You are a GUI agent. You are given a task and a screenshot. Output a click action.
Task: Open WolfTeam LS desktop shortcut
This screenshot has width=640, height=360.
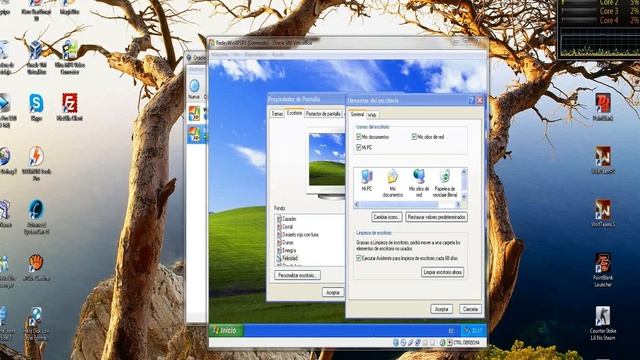coord(603,213)
